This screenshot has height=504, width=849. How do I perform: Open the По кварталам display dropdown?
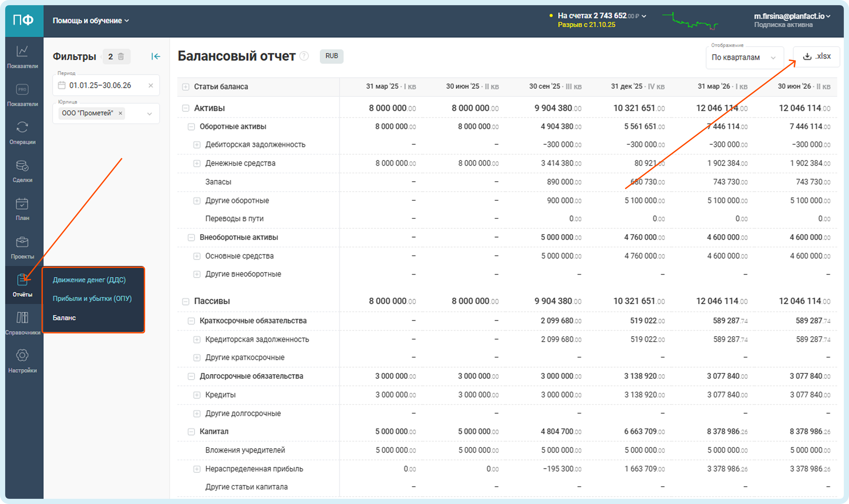[744, 58]
